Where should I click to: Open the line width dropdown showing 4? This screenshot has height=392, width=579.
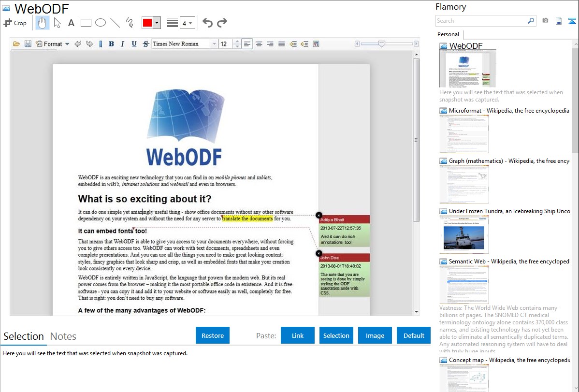[187, 23]
